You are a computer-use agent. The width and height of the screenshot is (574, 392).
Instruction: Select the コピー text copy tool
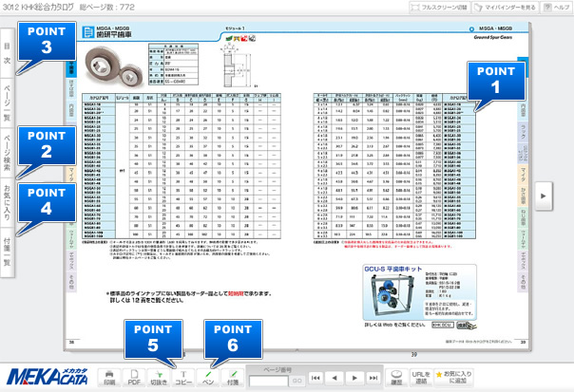click(x=184, y=377)
